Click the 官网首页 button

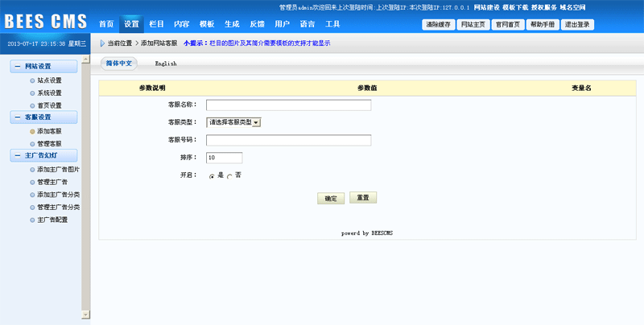click(508, 25)
